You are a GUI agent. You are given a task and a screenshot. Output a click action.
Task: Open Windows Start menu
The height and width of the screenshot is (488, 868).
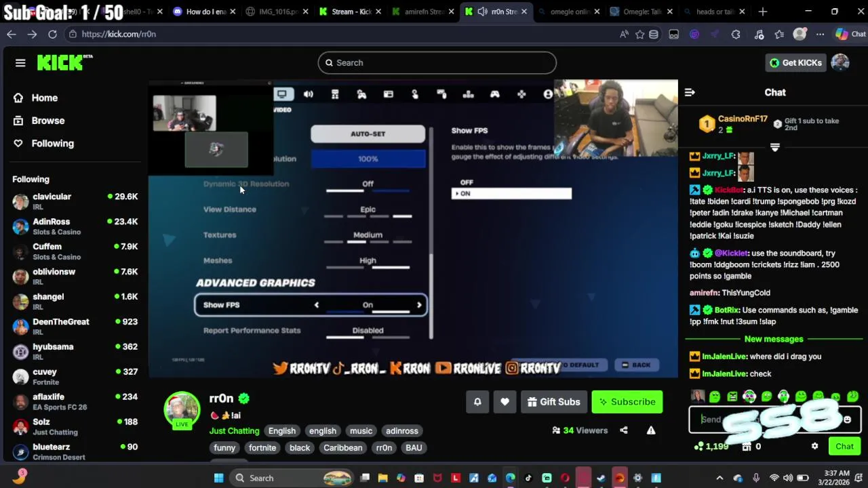coord(218,478)
